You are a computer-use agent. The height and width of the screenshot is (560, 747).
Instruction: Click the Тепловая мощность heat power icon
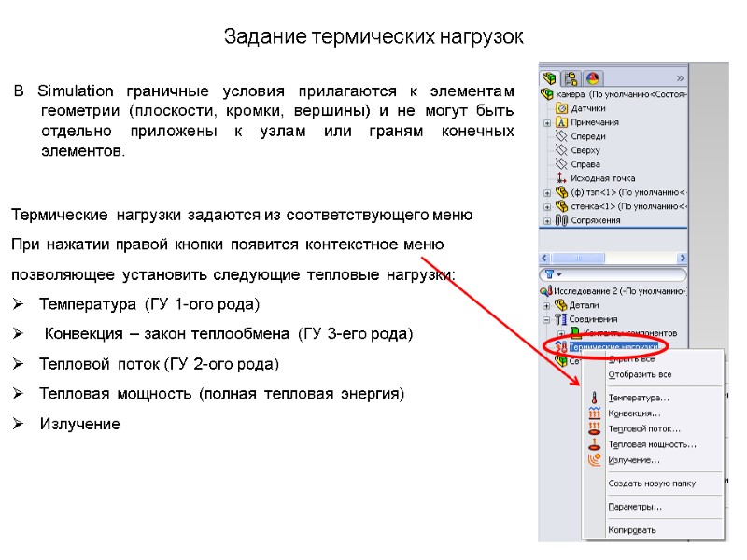(594, 444)
